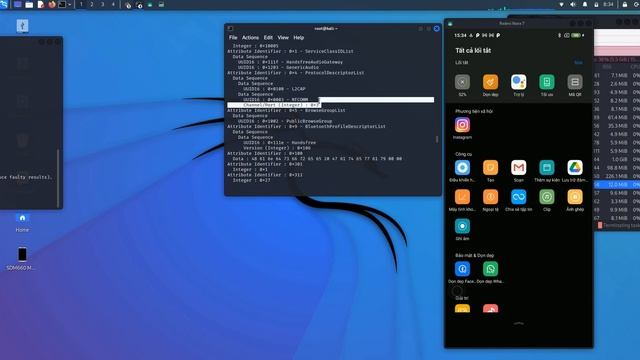Open the terminal Actions menu
Image resolution: width=640 pixels, height=360 pixels.
pos(250,38)
